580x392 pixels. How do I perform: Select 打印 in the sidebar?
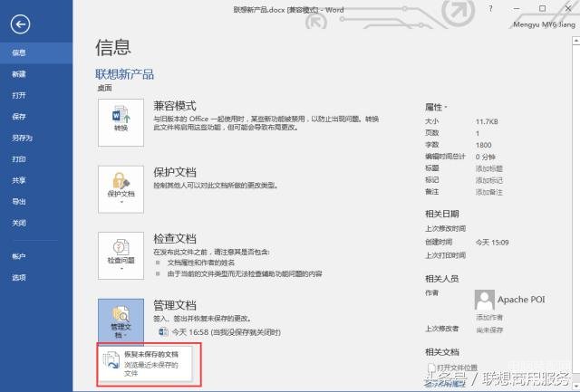[x=36, y=159]
